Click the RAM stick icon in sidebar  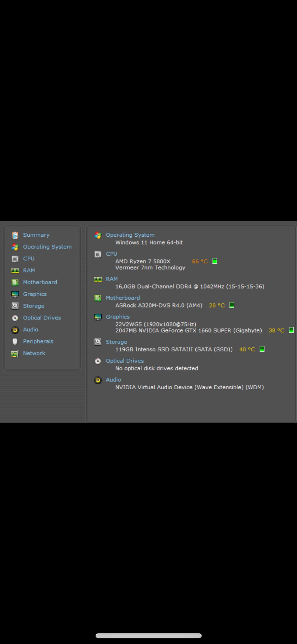point(15,270)
